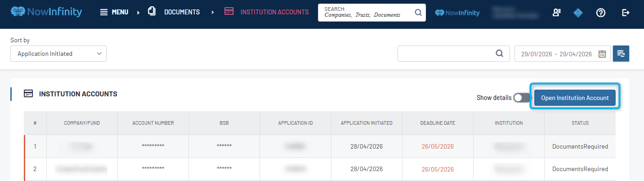The image size is (644, 181).
Task: Click Open Institution Account button
Action: coord(575,98)
